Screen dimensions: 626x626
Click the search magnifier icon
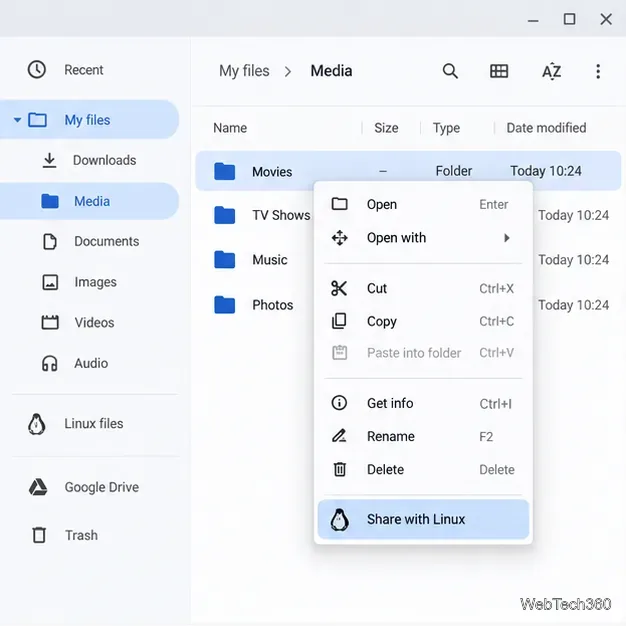(x=450, y=71)
